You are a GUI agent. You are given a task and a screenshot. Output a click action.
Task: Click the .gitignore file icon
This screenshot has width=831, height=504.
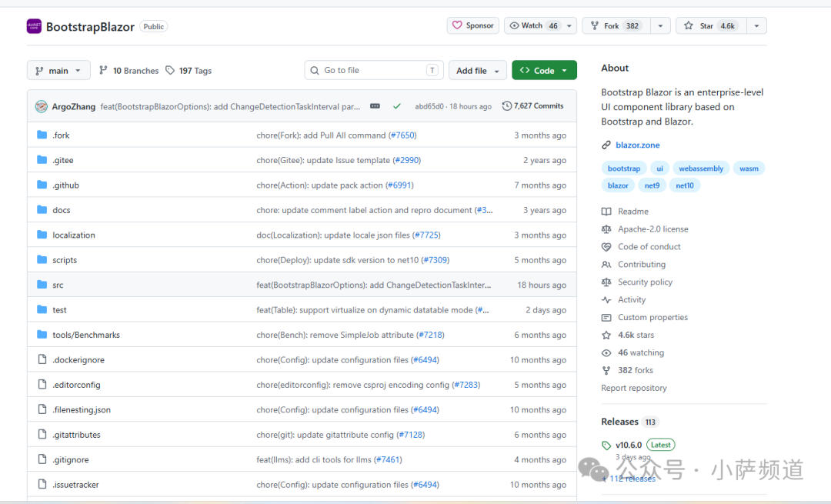pyautogui.click(x=42, y=459)
